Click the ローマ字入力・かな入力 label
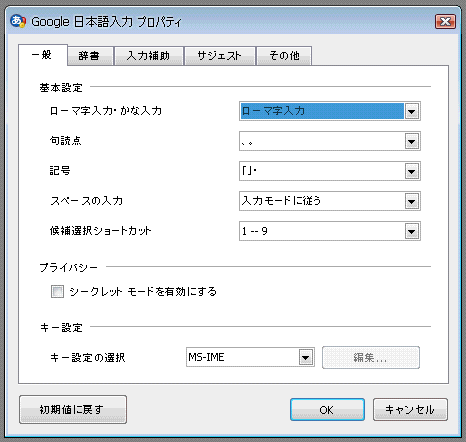The height and width of the screenshot is (442, 466). pyautogui.click(x=106, y=111)
